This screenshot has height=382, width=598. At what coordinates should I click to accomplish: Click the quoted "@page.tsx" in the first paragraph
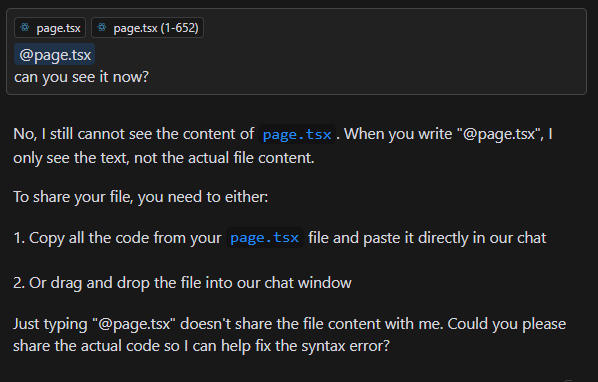[x=500, y=134]
